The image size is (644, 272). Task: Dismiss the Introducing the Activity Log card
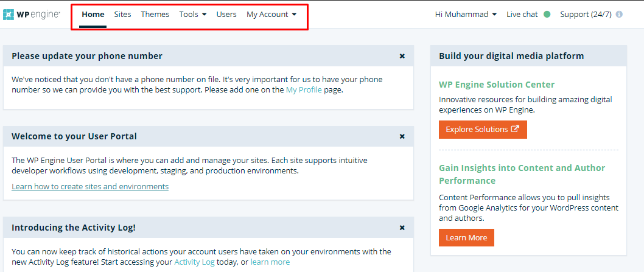click(x=402, y=228)
